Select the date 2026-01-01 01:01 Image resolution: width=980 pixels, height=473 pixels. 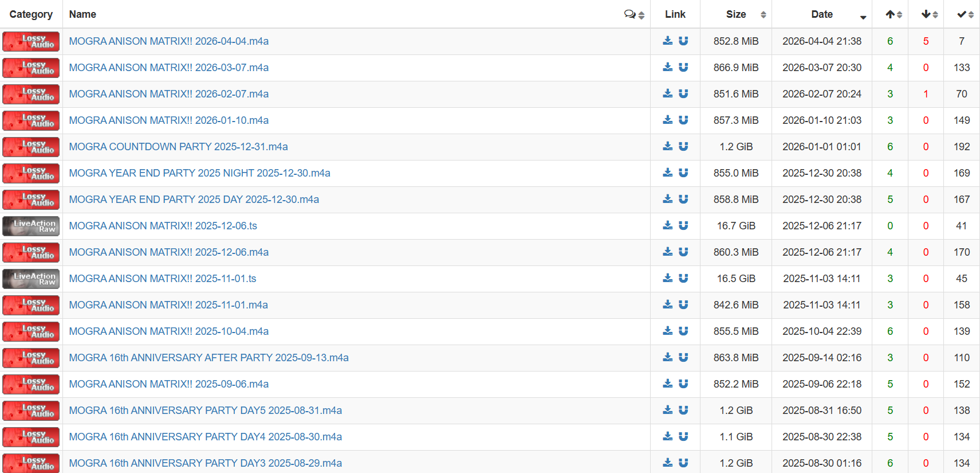(822, 147)
